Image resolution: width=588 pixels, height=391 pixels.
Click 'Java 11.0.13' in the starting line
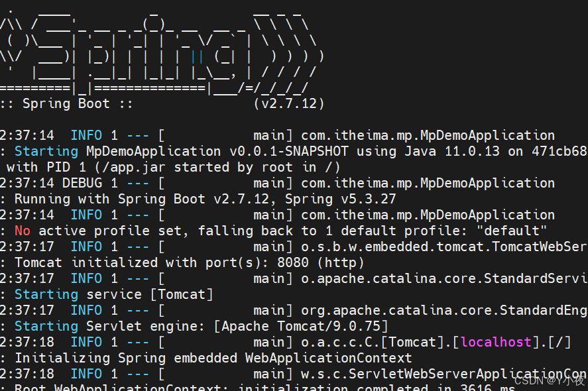452,151
